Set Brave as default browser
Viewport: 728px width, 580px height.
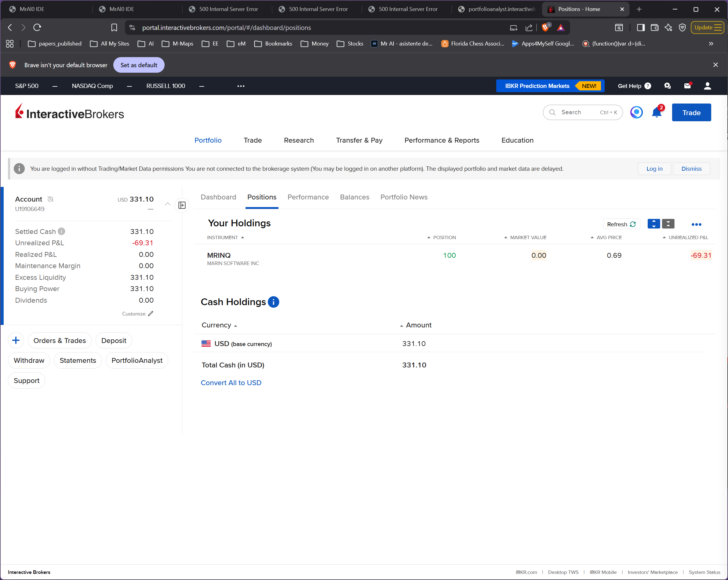click(139, 65)
